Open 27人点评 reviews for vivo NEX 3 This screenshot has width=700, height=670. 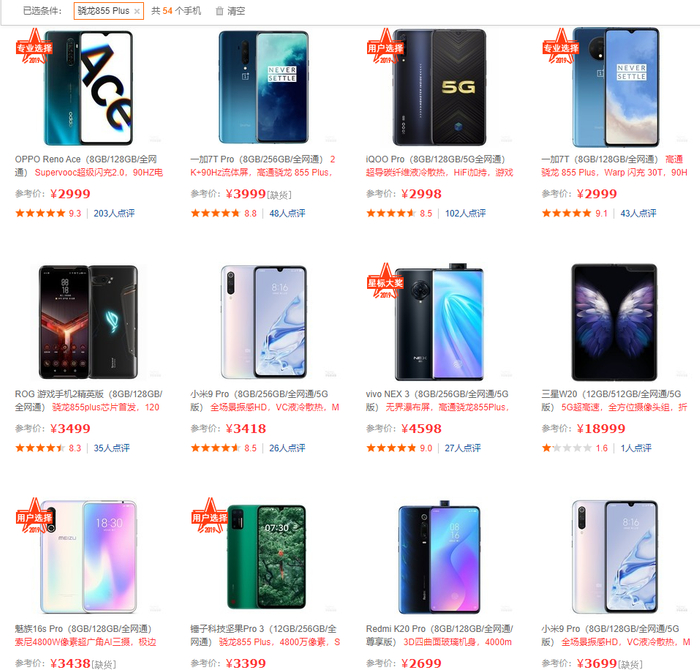click(x=462, y=448)
